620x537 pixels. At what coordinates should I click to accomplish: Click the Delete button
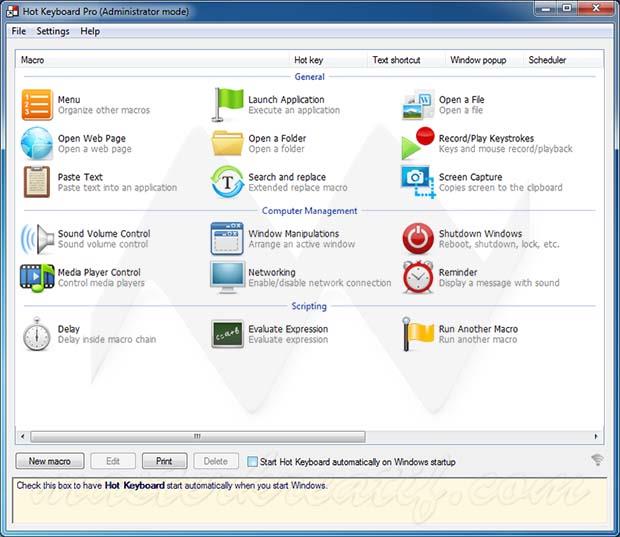tap(216, 461)
